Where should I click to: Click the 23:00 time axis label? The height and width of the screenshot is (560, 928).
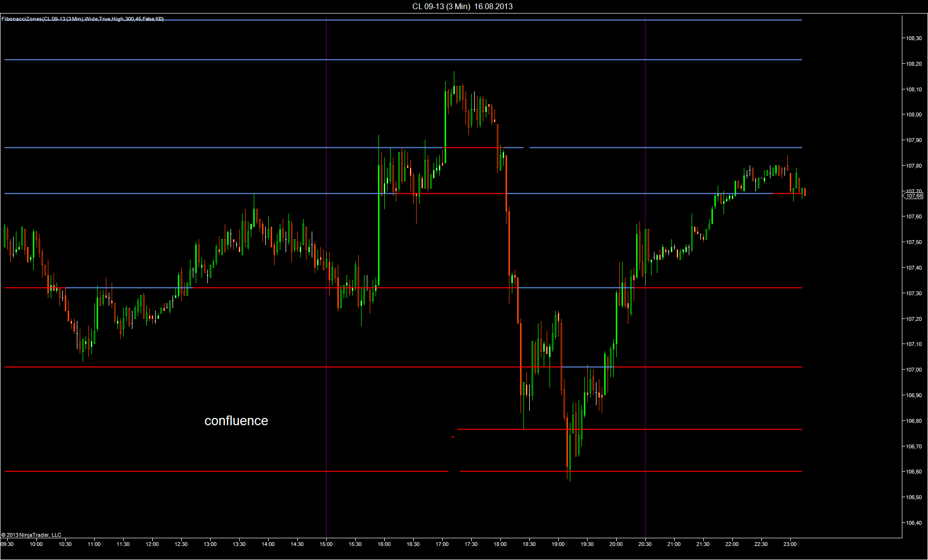tap(790, 544)
